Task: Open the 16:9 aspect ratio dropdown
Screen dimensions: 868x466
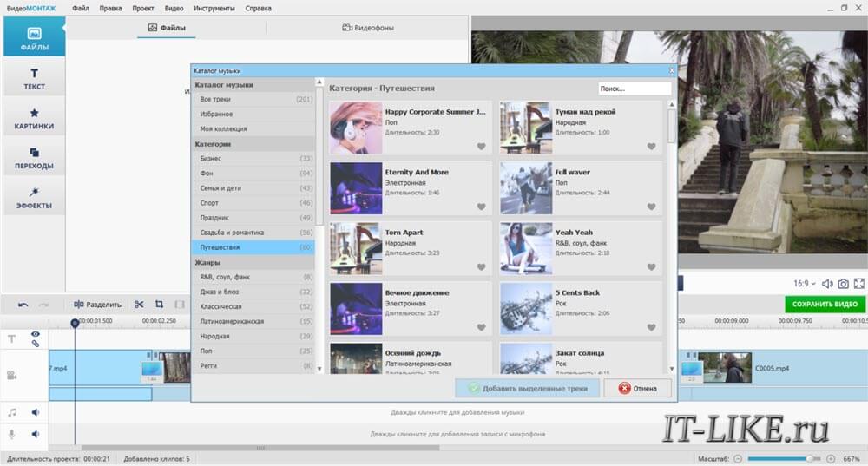Action: point(805,284)
